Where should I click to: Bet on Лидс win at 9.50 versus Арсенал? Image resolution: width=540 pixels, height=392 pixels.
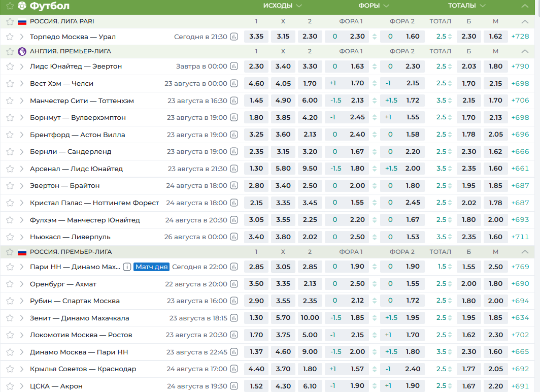(x=310, y=169)
